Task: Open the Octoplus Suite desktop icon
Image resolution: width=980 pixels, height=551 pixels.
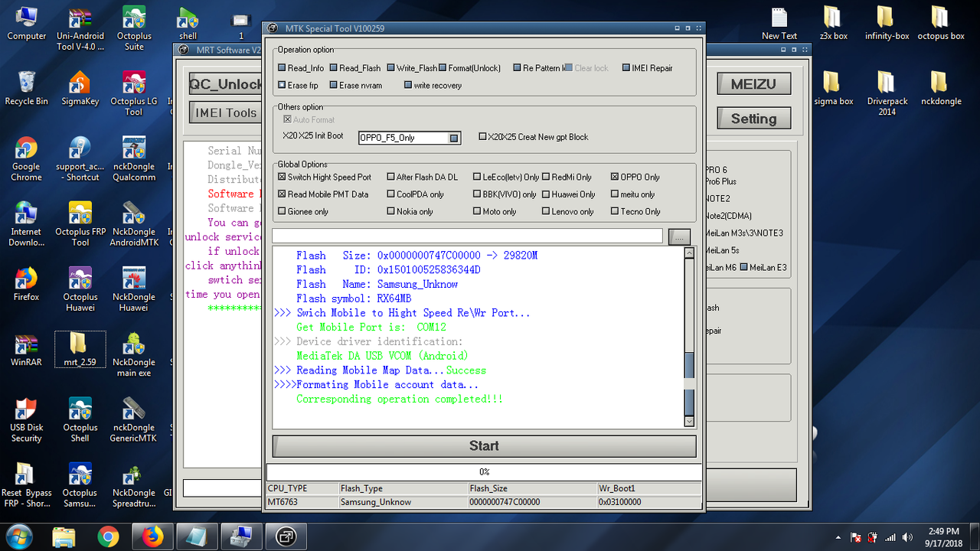Action: [134, 29]
